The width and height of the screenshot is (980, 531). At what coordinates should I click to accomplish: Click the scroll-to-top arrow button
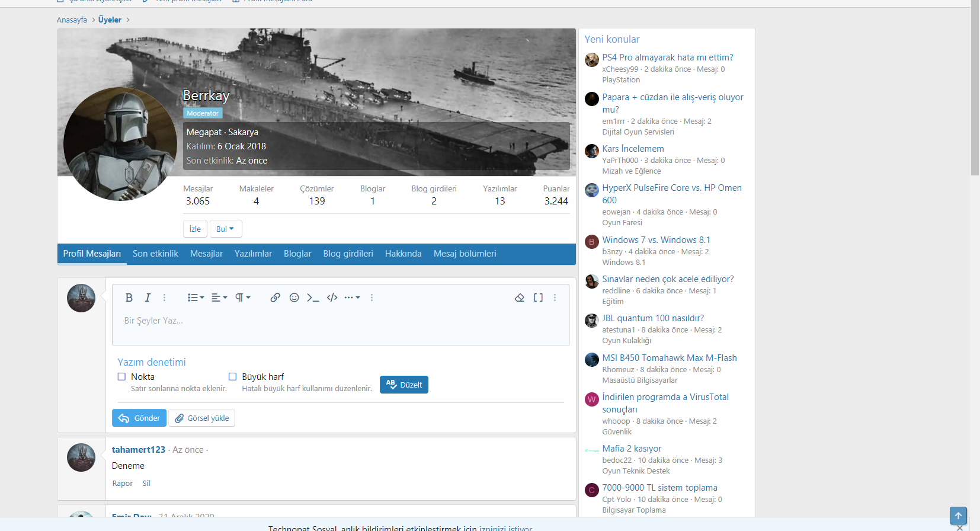click(x=958, y=516)
